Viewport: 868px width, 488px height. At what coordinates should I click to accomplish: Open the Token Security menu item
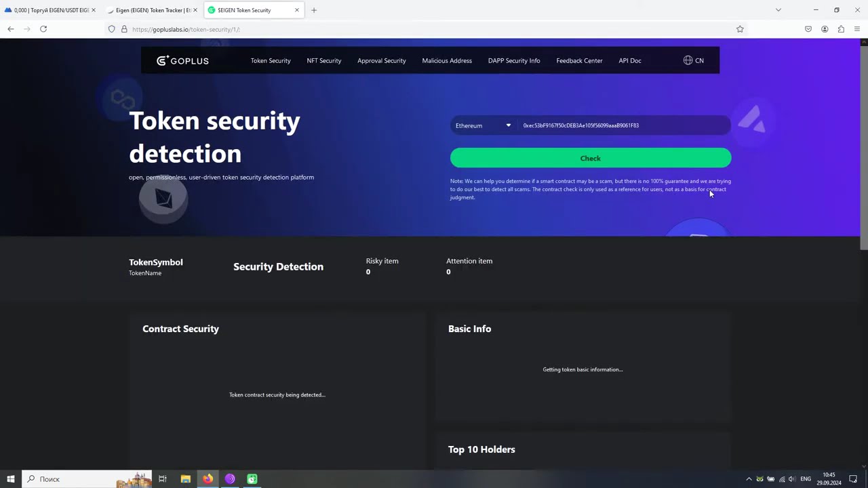tap(271, 60)
